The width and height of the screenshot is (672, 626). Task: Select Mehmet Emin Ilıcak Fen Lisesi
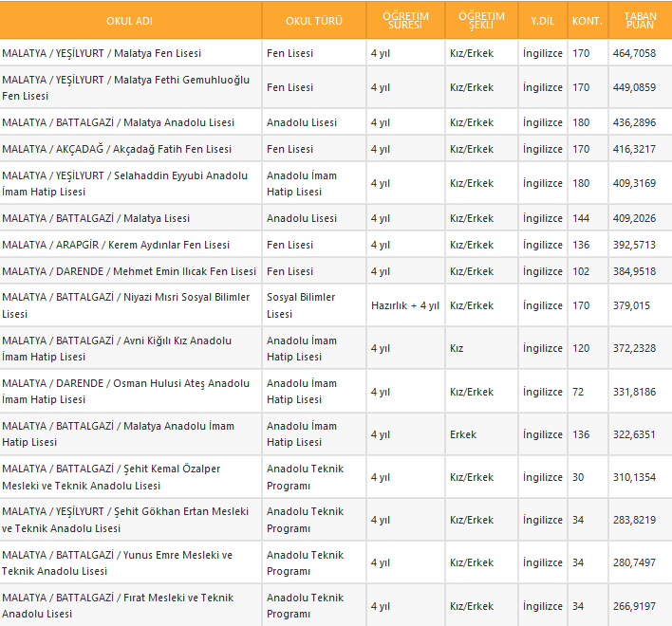(x=129, y=271)
